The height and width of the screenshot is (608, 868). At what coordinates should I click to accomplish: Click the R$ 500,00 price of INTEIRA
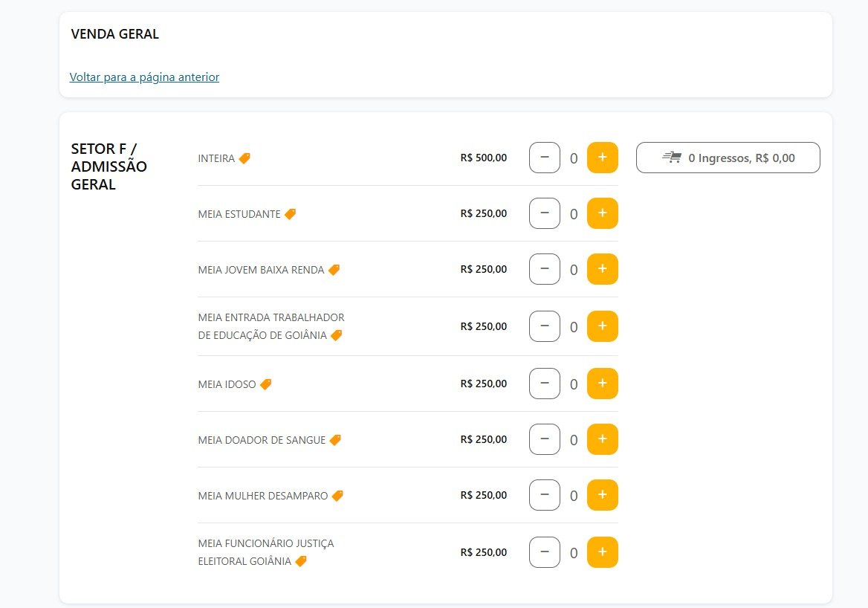pos(483,158)
